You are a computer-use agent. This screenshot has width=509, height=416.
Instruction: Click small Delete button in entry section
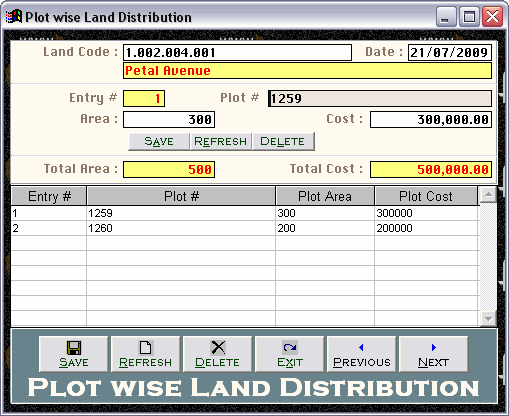(283, 141)
